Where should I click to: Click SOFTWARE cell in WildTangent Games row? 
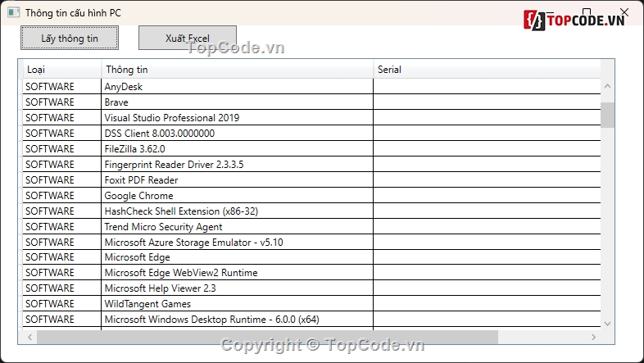(62, 304)
